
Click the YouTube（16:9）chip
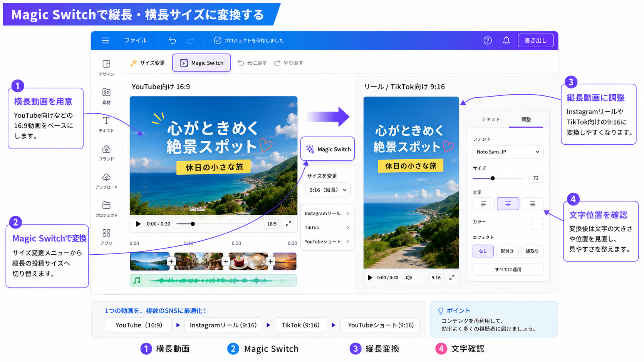point(138,325)
